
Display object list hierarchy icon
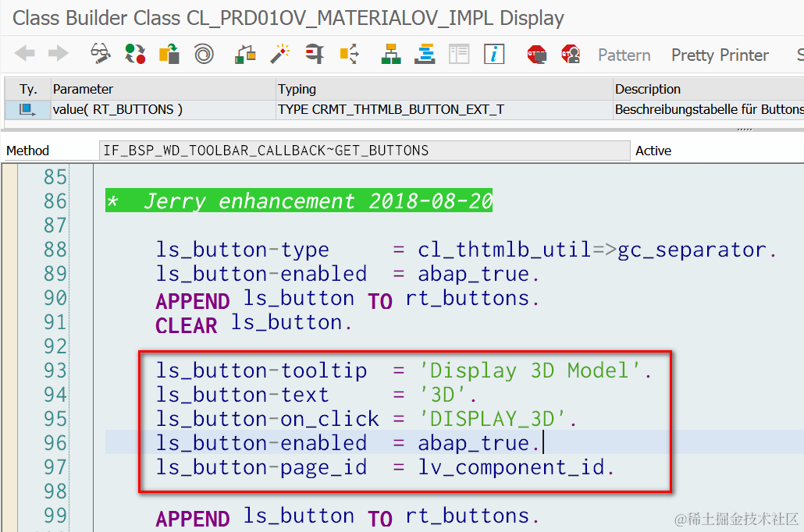391,53
